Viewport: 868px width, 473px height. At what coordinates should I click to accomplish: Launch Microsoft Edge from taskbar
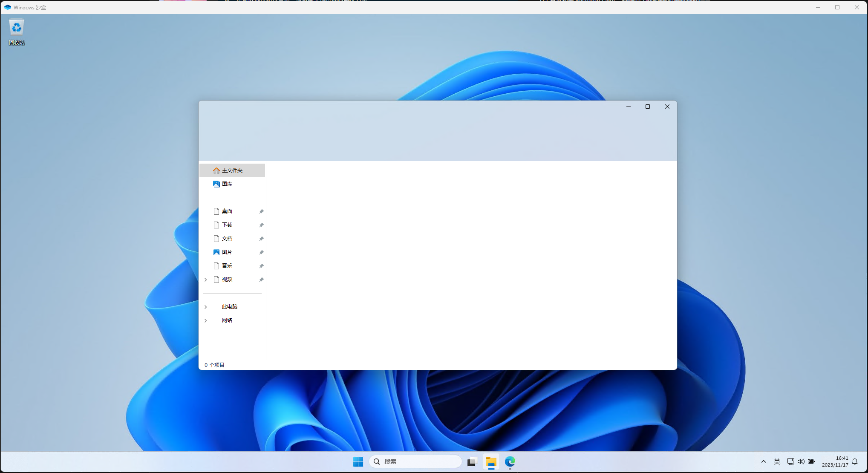[x=510, y=461]
